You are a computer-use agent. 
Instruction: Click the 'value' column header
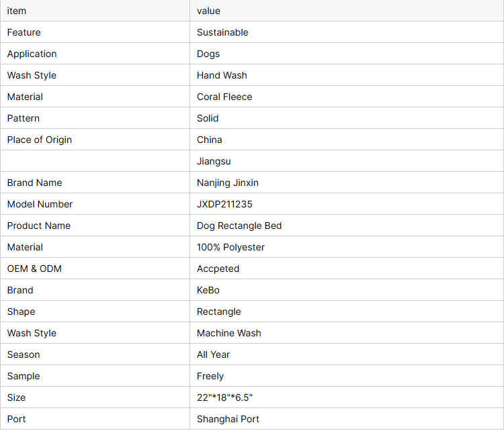[347, 11]
